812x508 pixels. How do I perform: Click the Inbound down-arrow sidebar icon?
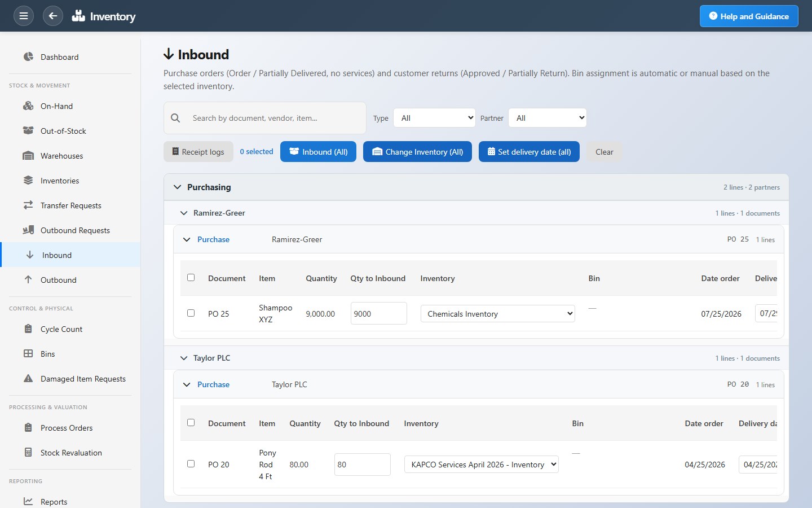coord(30,255)
